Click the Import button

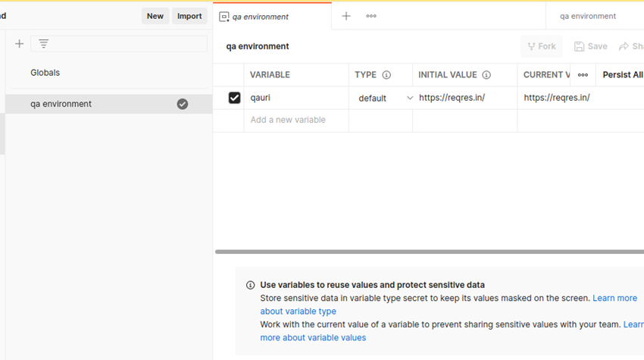[189, 16]
